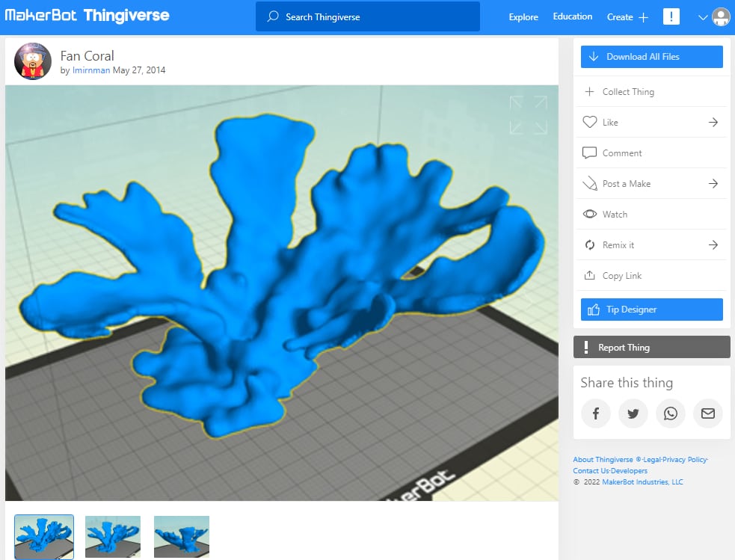Open the Create menu in the navbar

click(627, 16)
